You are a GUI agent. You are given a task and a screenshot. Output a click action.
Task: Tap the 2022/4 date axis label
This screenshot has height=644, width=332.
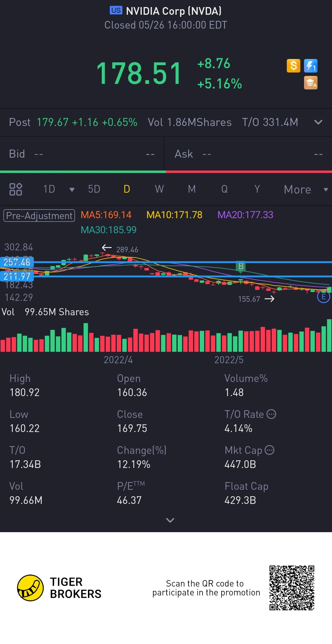(x=118, y=360)
